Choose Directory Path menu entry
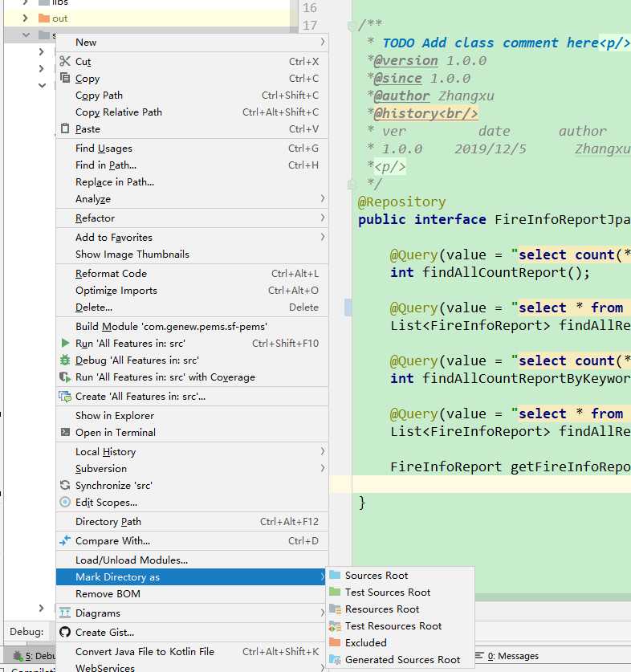Viewport: 631px width, 672px height. pyautogui.click(x=192, y=521)
